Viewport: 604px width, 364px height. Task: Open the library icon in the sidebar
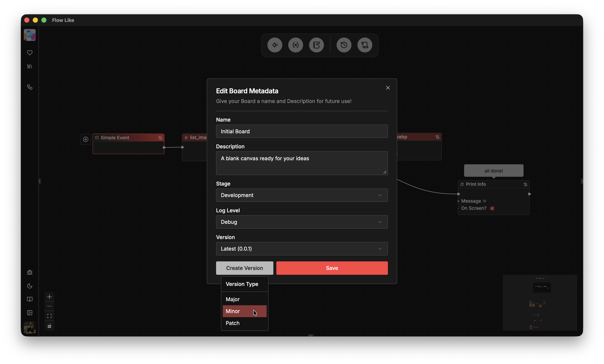tap(30, 66)
